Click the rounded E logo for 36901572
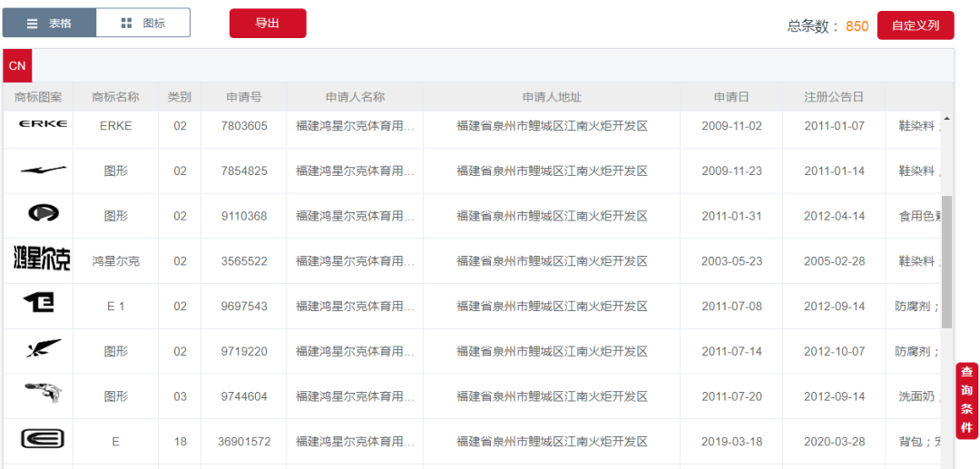980x469 pixels. [x=43, y=438]
